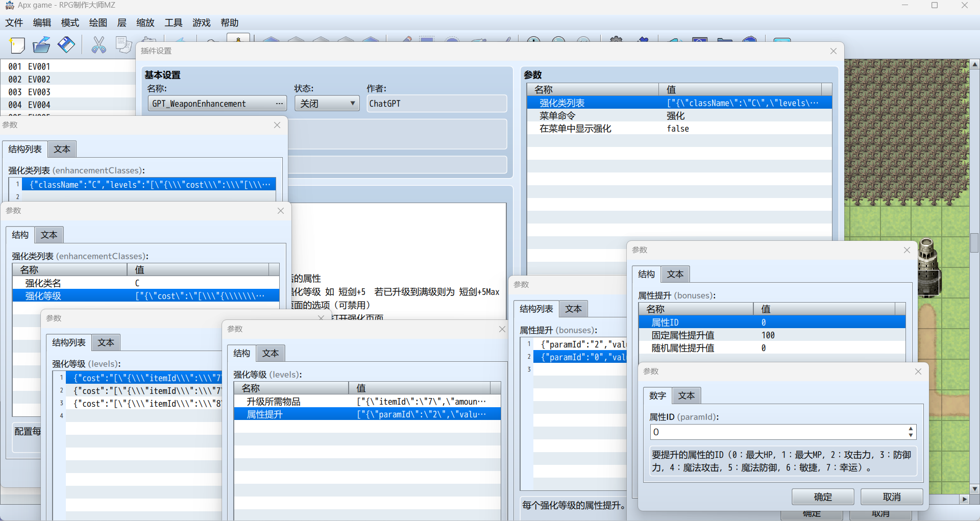The width and height of the screenshot is (980, 521).
Task: Select 结构列表 tab in 属性提升 list dialog
Action: point(536,309)
